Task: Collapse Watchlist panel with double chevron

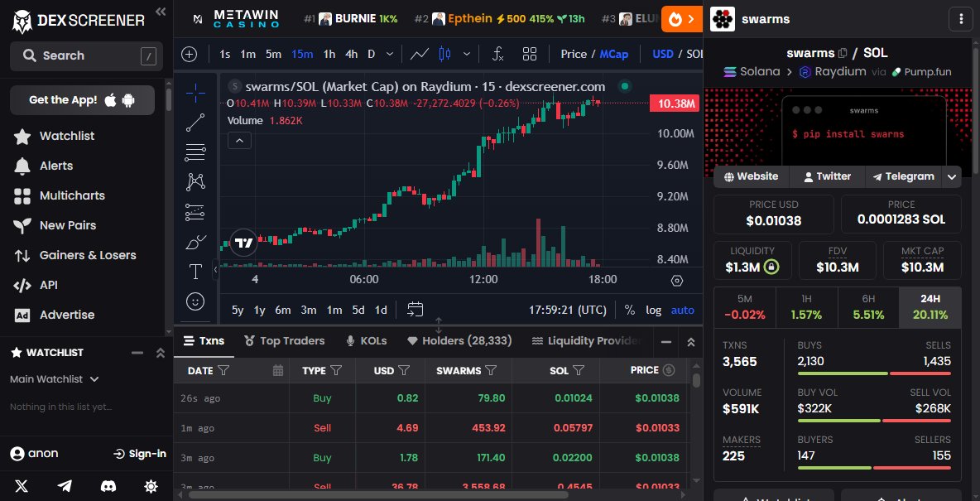Action: (x=160, y=353)
